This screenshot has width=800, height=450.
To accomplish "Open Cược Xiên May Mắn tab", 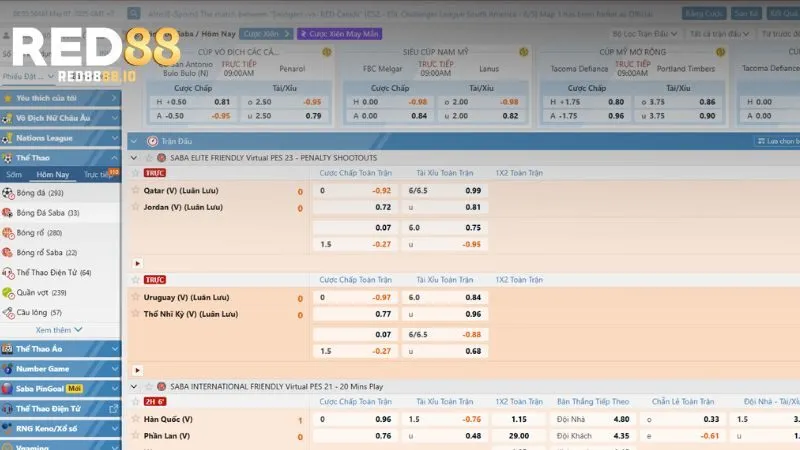I will 339,34.
